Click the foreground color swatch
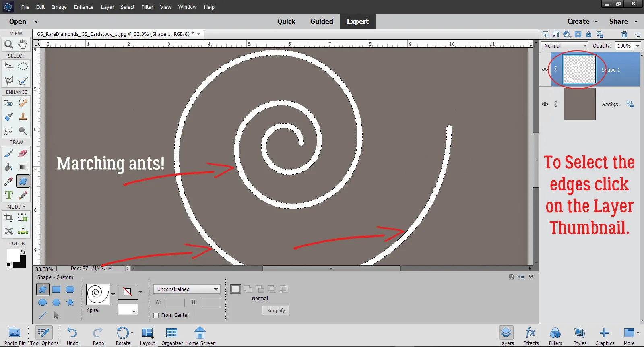This screenshot has width=644, height=347. 12,255
